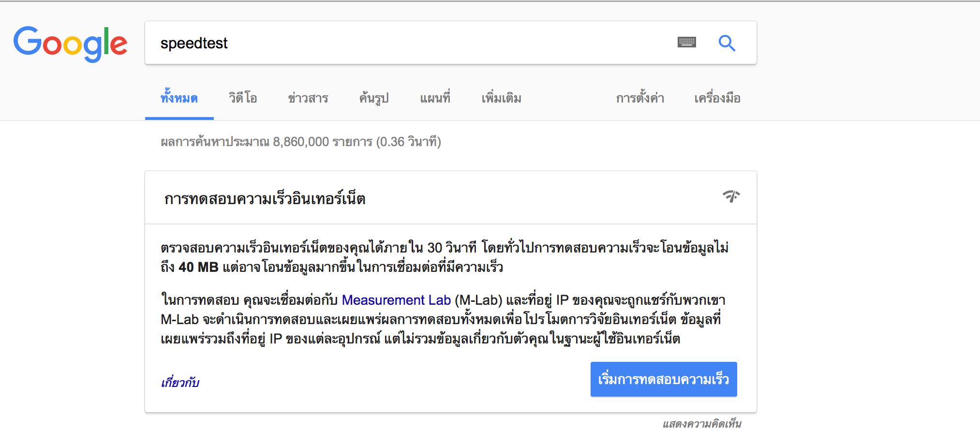Viewport: 980px width, 446px height.
Task: Click the speed test gauge icon
Action: tap(731, 196)
